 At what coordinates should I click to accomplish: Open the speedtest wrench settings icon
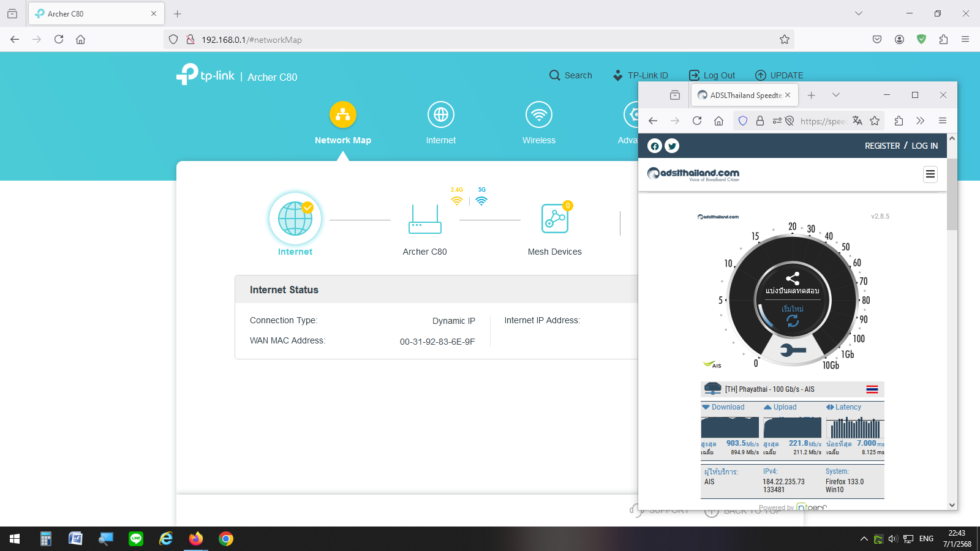click(x=793, y=350)
